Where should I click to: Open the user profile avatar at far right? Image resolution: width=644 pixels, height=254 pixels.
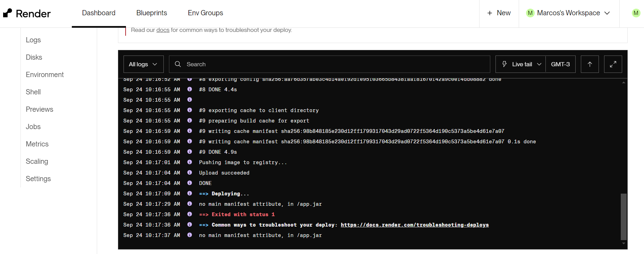[636, 13]
